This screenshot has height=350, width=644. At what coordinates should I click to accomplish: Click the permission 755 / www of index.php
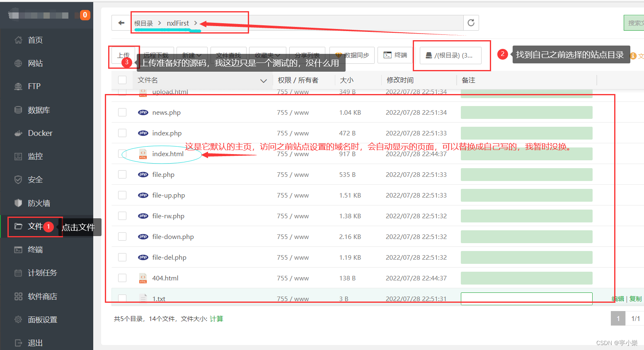click(293, 133)
